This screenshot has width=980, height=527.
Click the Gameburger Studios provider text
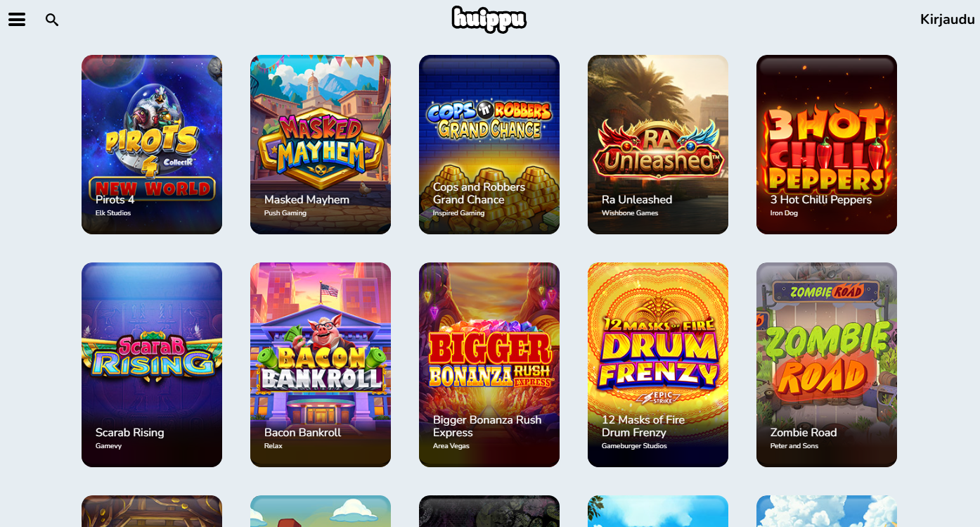[635, 445]
